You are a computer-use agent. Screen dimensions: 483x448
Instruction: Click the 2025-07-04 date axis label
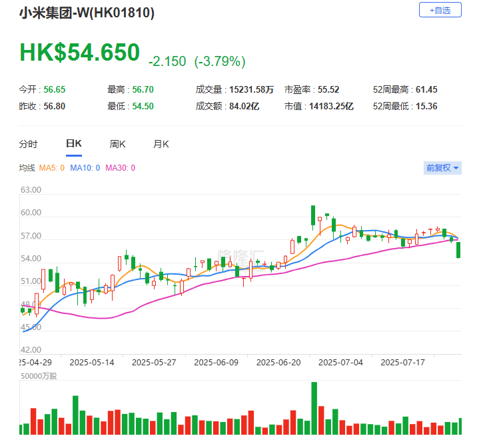pos(340,362)
